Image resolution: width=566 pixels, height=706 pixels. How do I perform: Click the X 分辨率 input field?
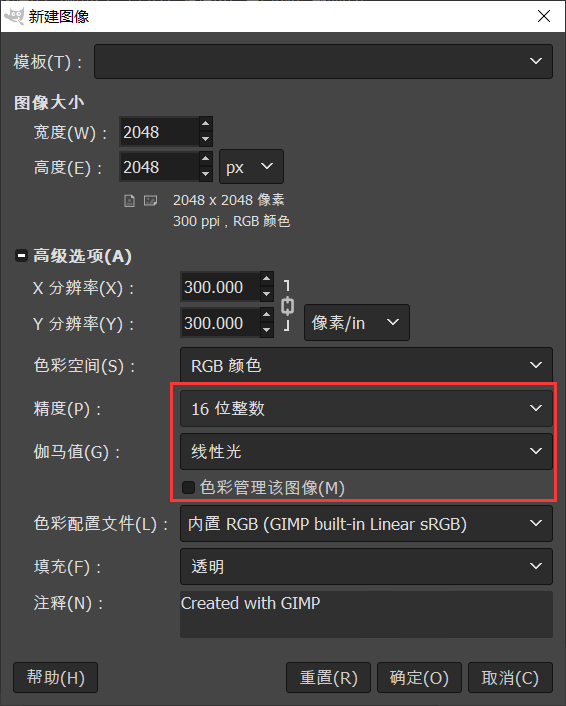tap(220, 287)
